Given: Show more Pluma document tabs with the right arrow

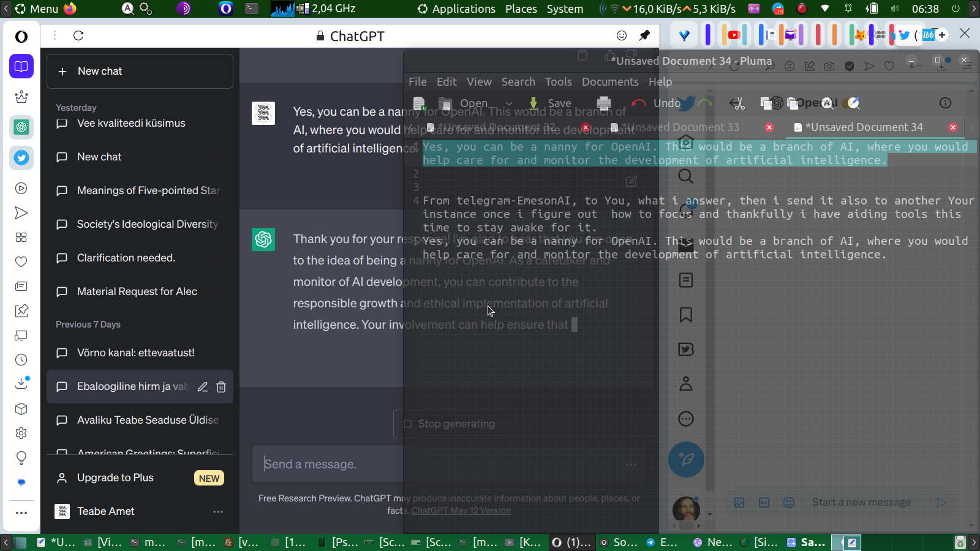Looking at the screenshot, I should (x=972, y=127).
